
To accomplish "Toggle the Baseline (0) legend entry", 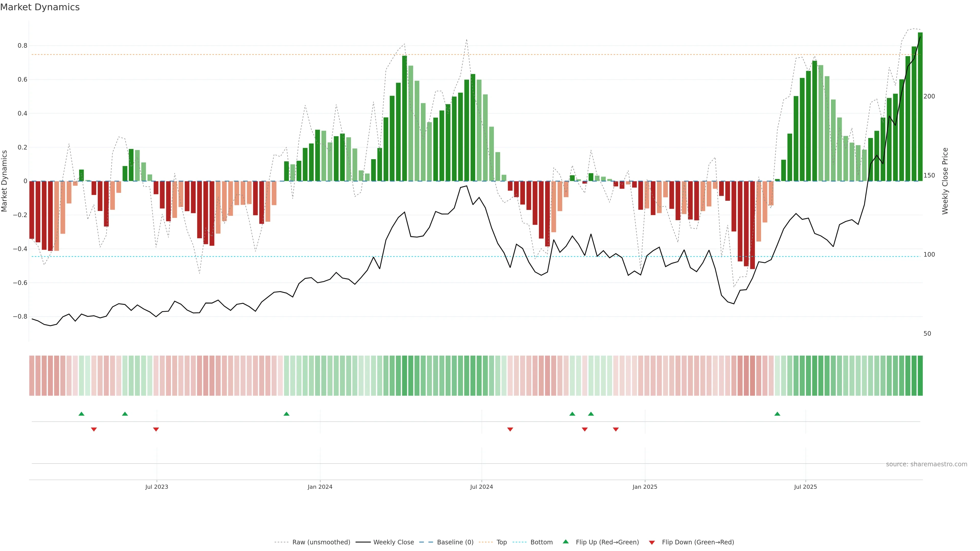I will pyautogui.click(x=455, y=542).
